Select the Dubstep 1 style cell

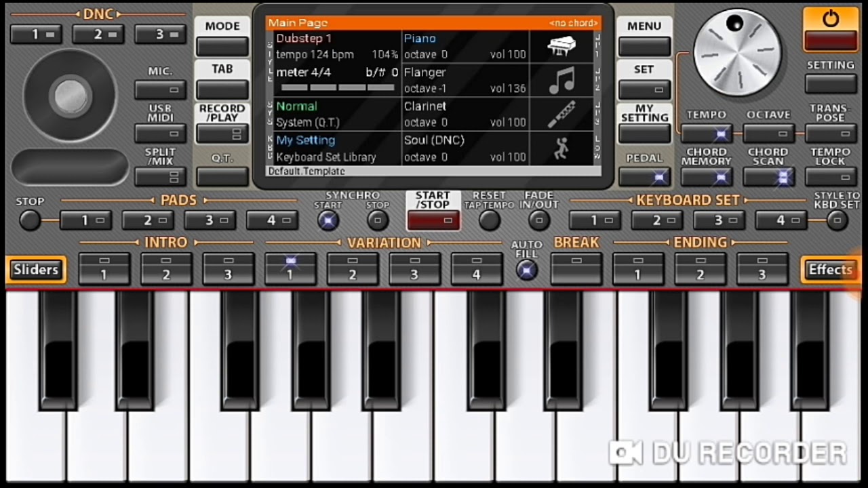[337, 47]
